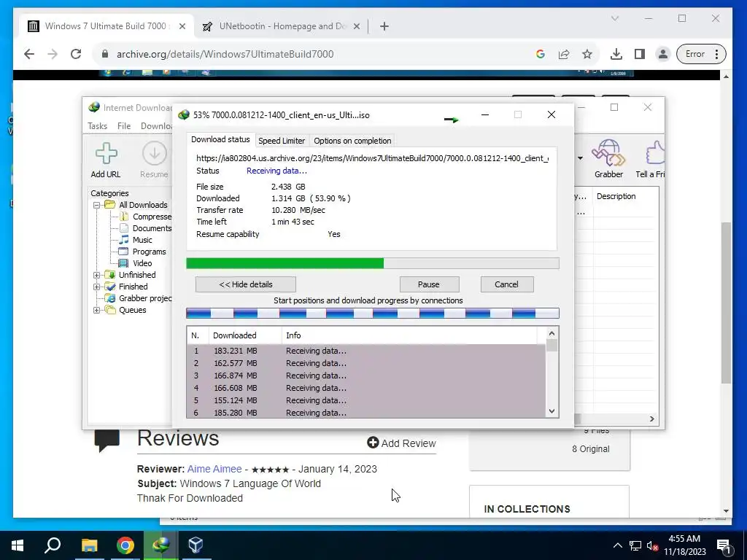The height and width of the screenshot is (560, 747).
Task: Select the Music category
Action: (x=136, y=240)
